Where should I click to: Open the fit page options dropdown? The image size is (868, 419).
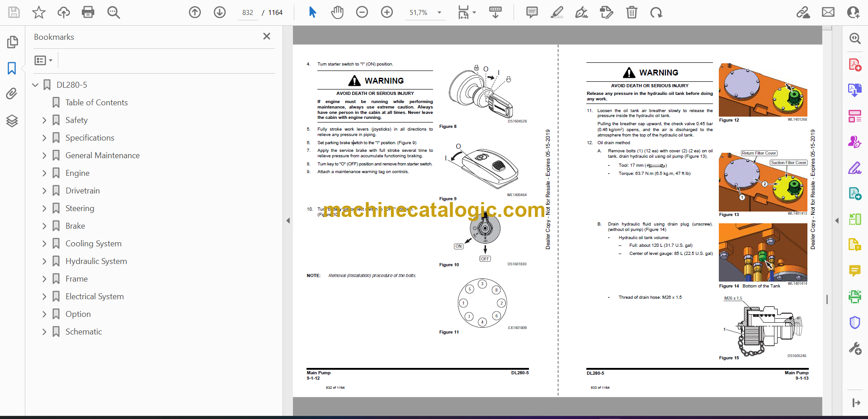[467, 12]
